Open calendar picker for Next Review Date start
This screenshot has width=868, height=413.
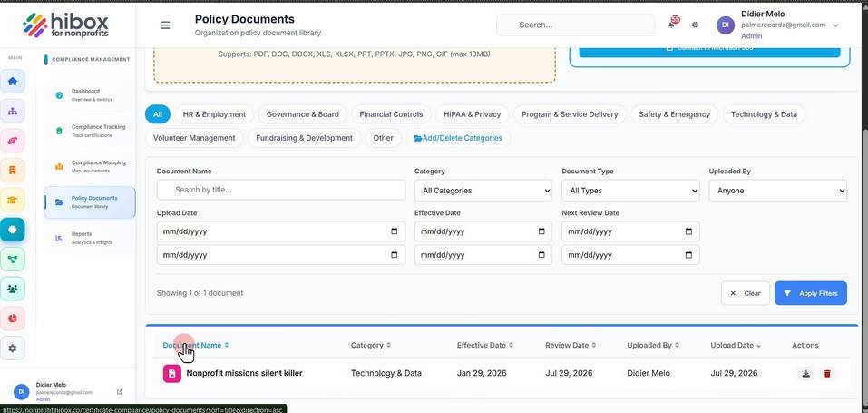pos(688,231)
